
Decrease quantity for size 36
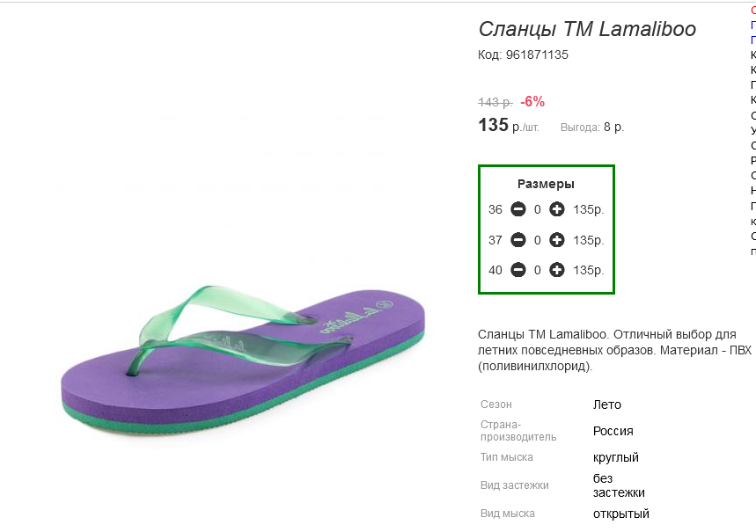(518, 209)
